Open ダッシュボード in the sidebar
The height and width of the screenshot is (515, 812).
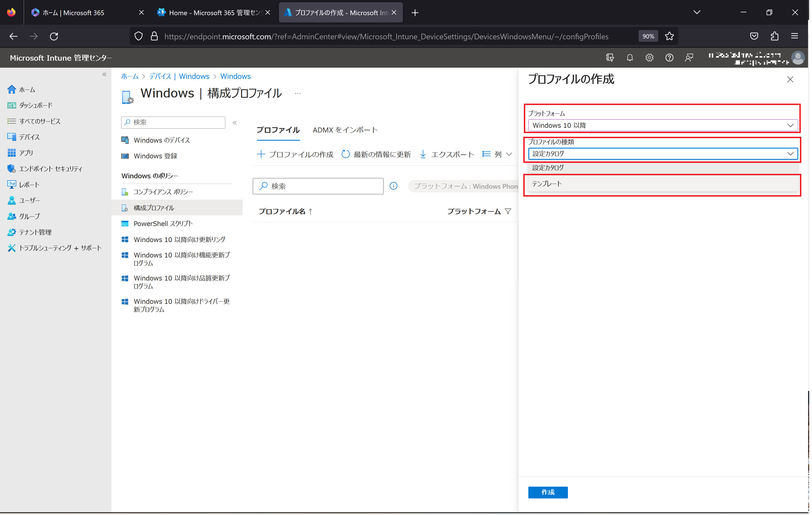coord(30,106)
